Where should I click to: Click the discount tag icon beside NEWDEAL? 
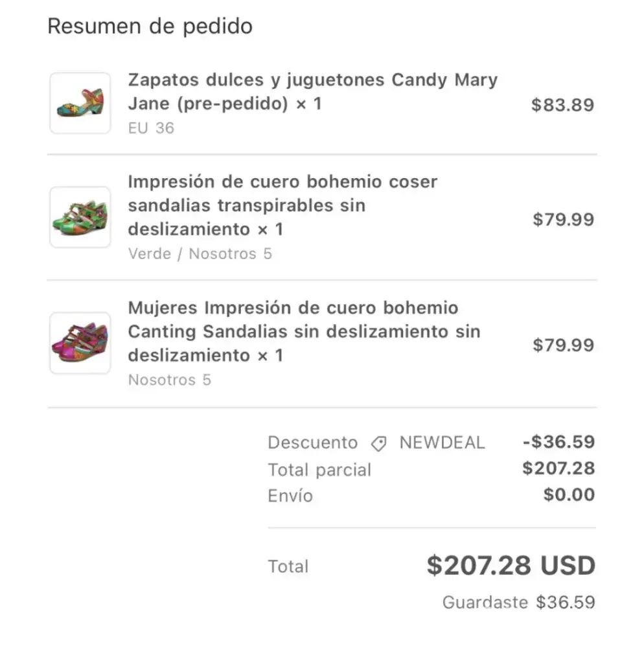(379, 444)
